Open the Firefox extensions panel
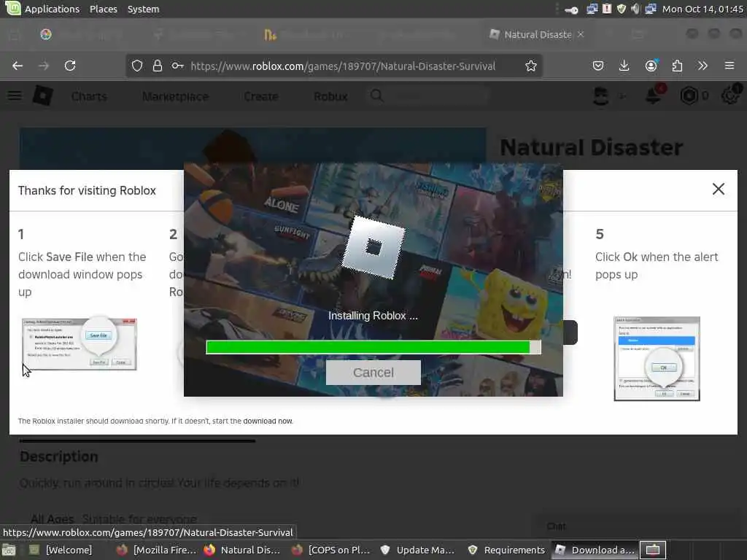Image resolution: width=747 pixels, height=560 pixels. pos(677,66)
